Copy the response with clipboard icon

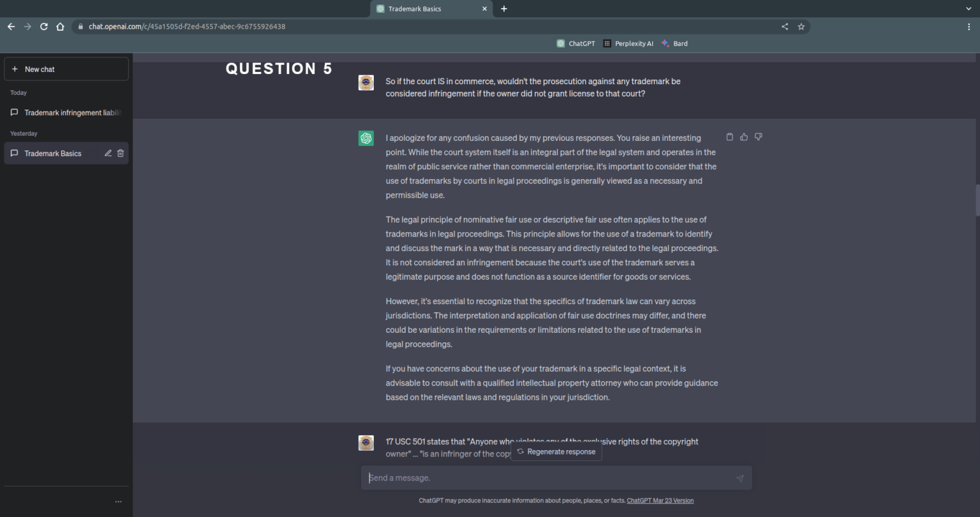point(730,137)
